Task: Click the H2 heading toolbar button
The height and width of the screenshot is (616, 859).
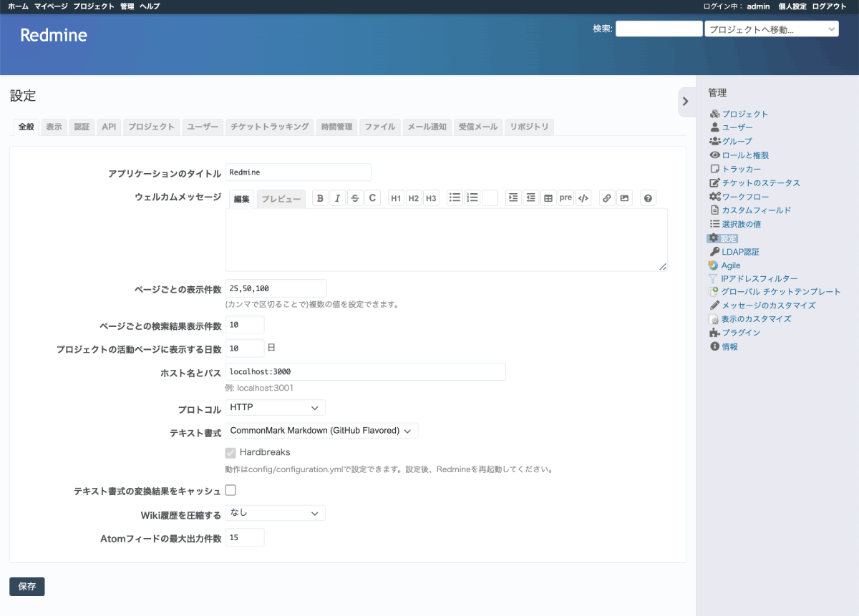Action: [x=414, y=198]
